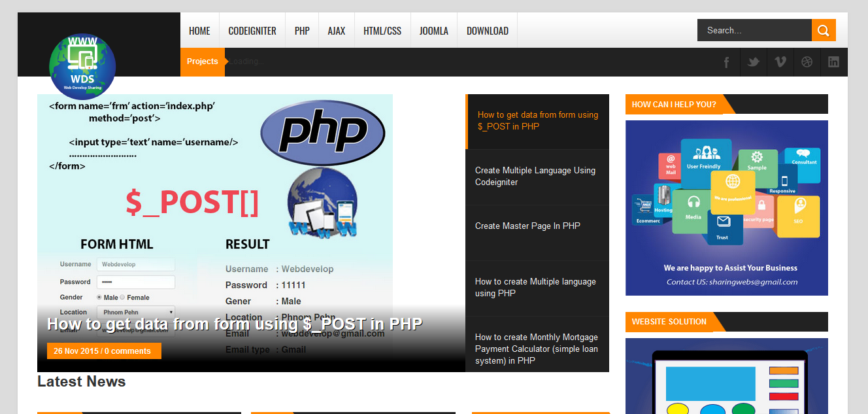Open the Dribbble social icon
This screenshot has height=414, width=868.
tap(807, 62)
